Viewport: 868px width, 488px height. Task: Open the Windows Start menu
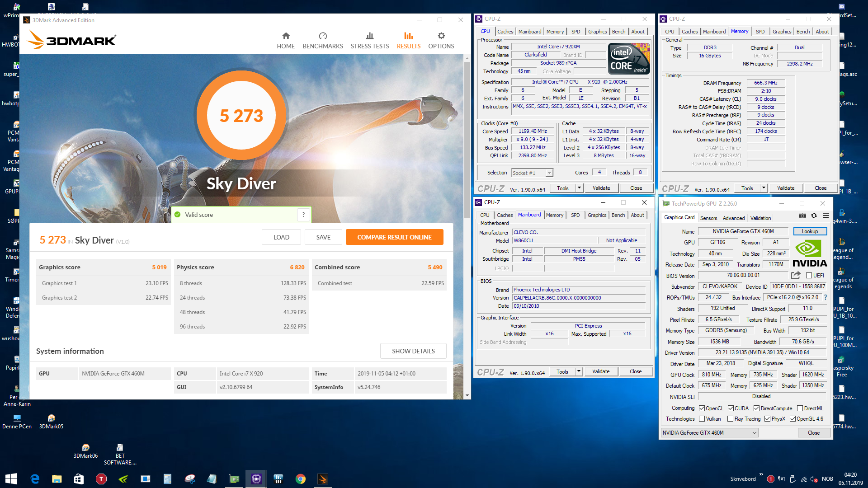click(11, 479)
